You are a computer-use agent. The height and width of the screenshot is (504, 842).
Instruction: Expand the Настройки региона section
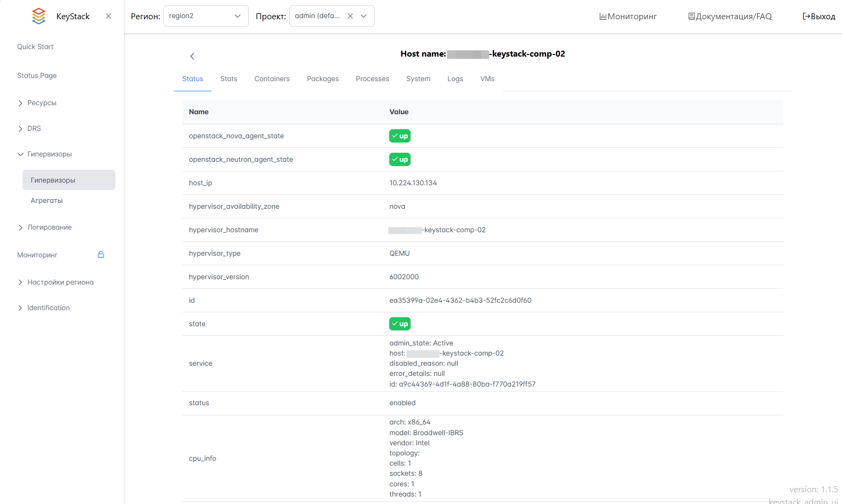[x=60, y=282]
